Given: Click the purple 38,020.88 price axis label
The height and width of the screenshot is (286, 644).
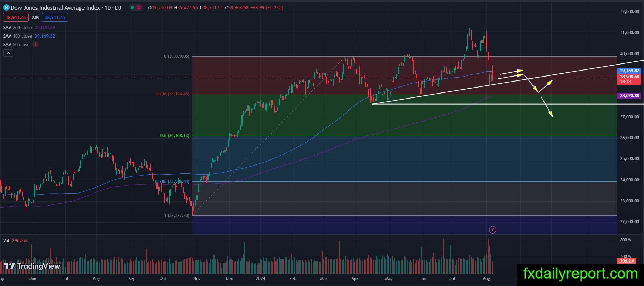Looking at the screenshot, I should click(629, 96).
